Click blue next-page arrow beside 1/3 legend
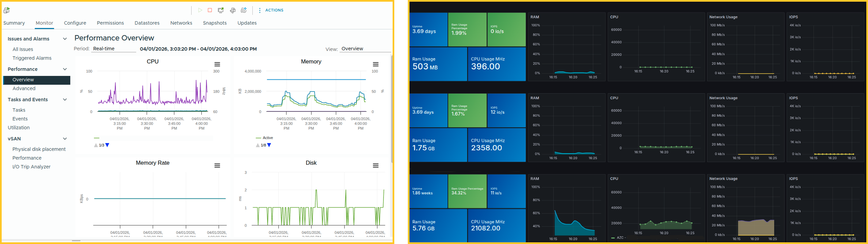Image resolution: width=868 pixels, height=244 pixels. [x=107, y=145]
